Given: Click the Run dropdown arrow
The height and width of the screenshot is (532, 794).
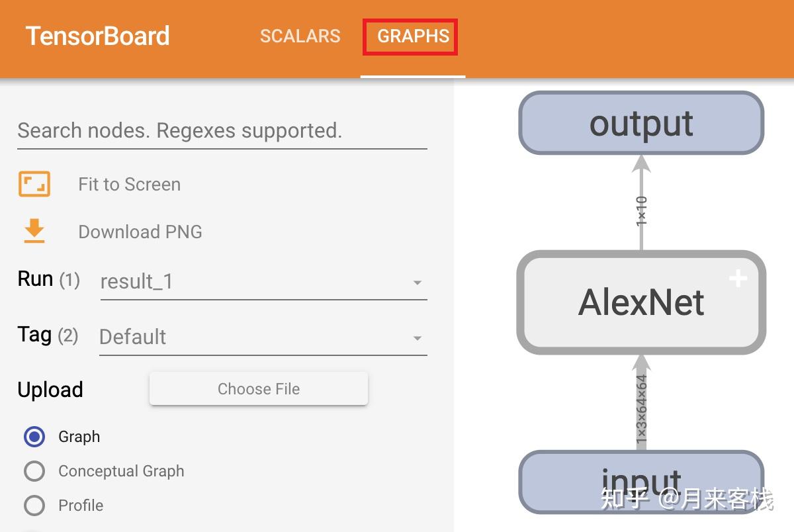Looking at the screenshot, I should pyautogui.click(x=417, y=283).
